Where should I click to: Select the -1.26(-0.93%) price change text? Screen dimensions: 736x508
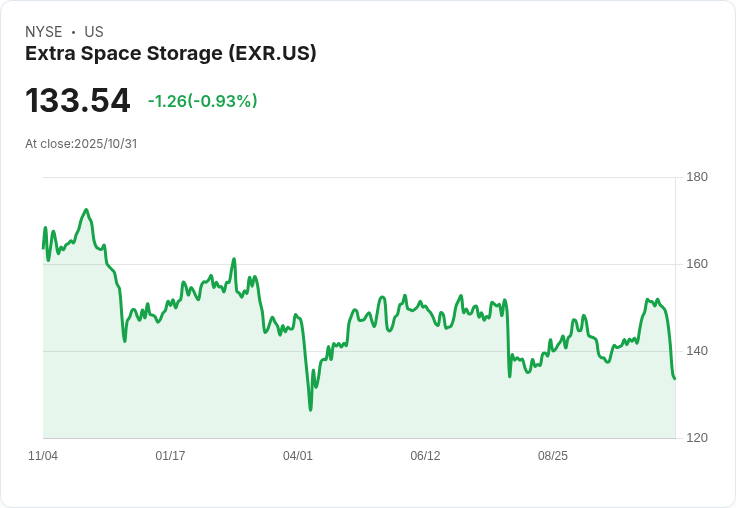(202, 101)
